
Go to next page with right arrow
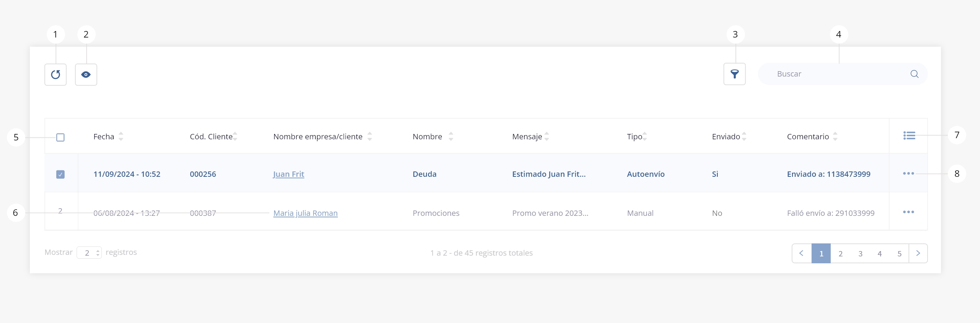pyautogui.click(x=918, y=253)
